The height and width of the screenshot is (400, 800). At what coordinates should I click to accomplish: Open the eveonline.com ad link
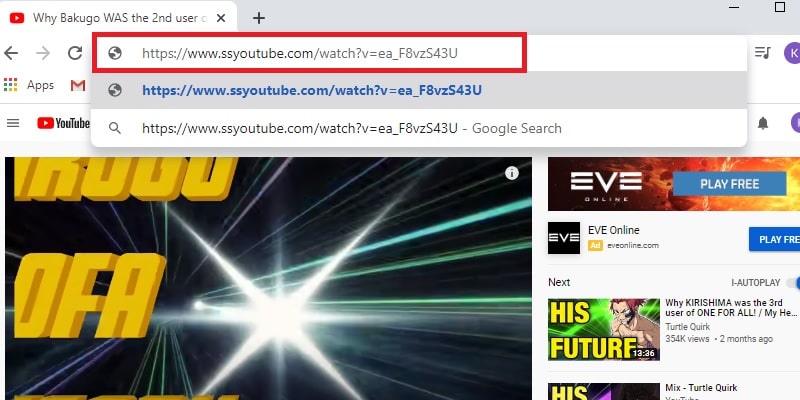click(633, 245)
